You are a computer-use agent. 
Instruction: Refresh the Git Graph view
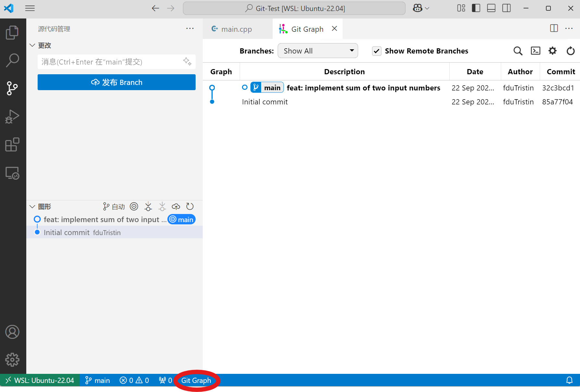[x=570, y=51]
